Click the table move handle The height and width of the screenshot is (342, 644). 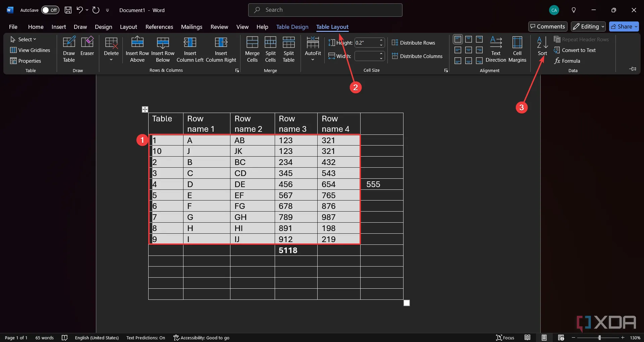point(145,109)
